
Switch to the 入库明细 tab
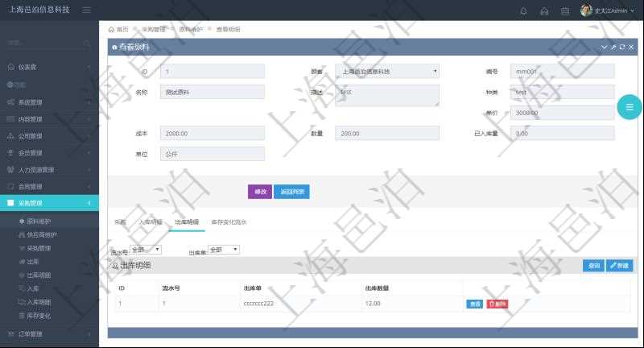pos(151,222)
